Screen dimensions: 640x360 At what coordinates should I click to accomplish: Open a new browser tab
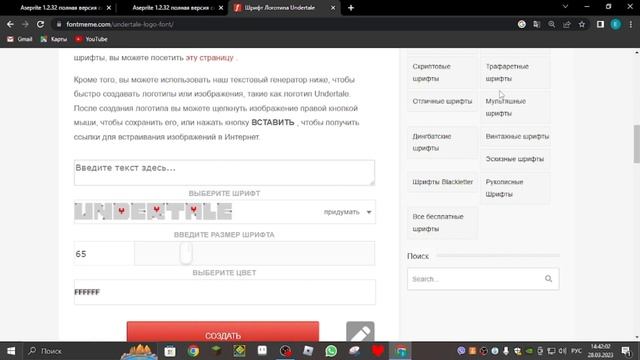351,8
